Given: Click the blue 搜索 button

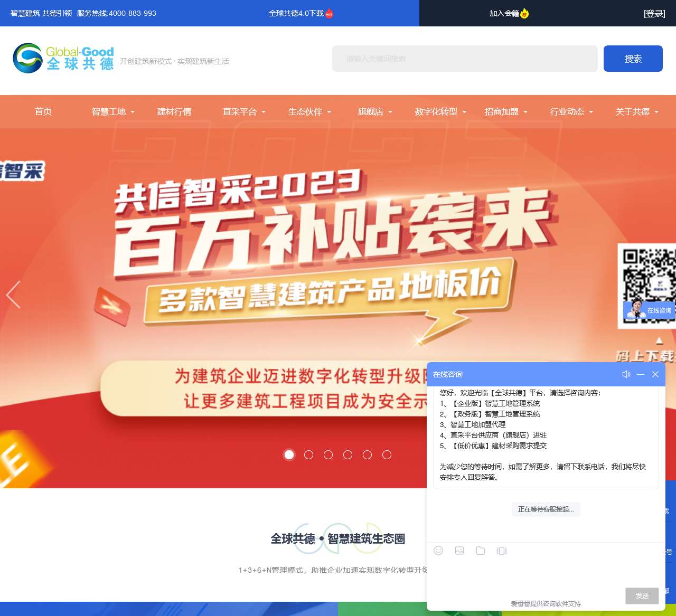Looking at the screenshot, I should pyautogui.click(x=633, y=59).
